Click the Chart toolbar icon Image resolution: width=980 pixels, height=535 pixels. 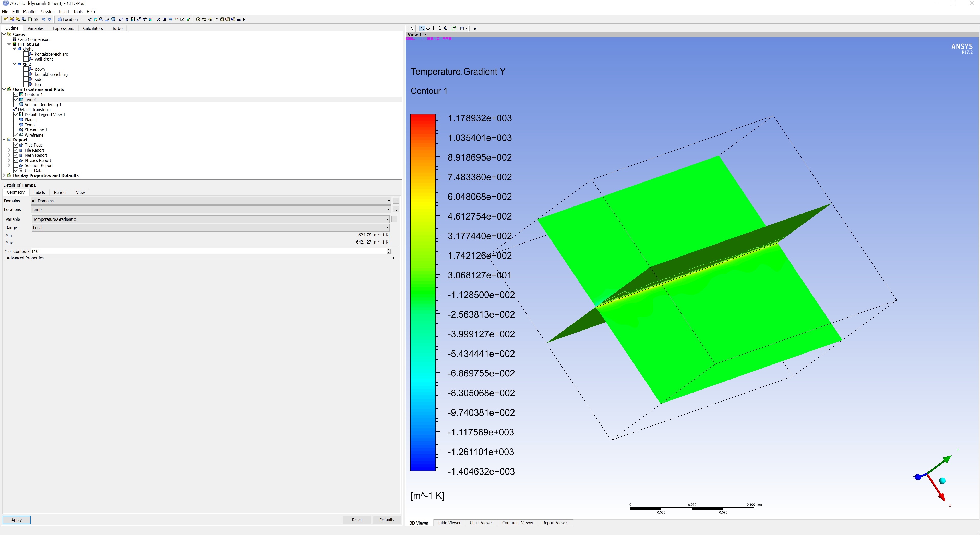point(176,19)
